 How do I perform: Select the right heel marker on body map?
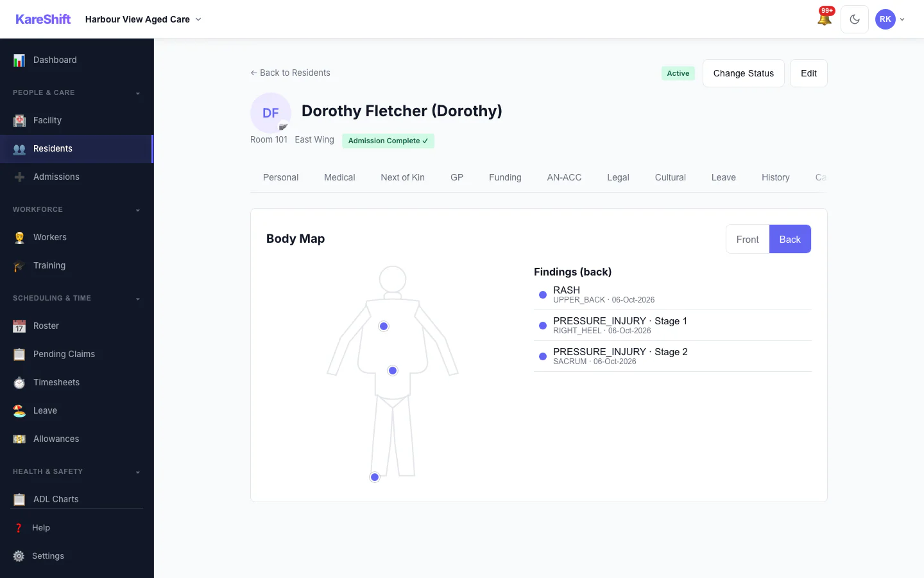pyautogui.click(x=375, y=477)
